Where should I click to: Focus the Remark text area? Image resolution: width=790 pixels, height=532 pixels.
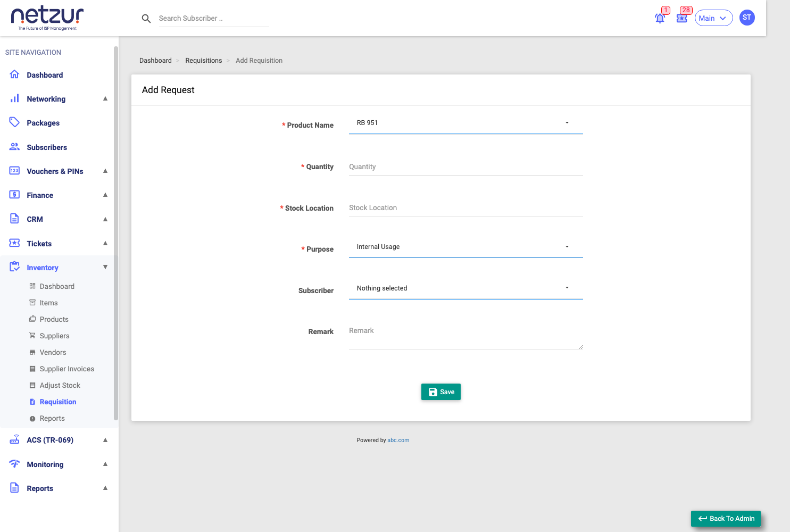(466, 337)
